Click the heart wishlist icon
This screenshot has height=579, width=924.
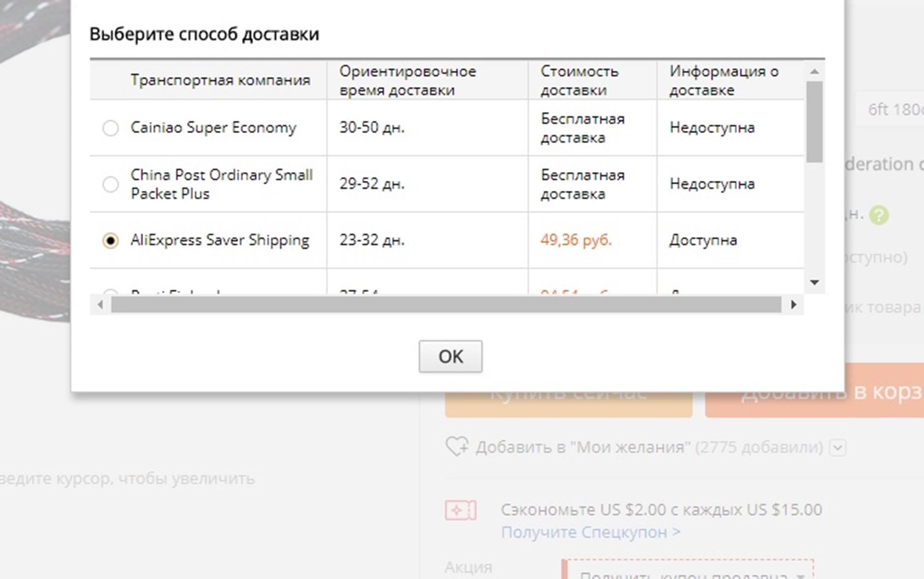click(x=457, y=447)
